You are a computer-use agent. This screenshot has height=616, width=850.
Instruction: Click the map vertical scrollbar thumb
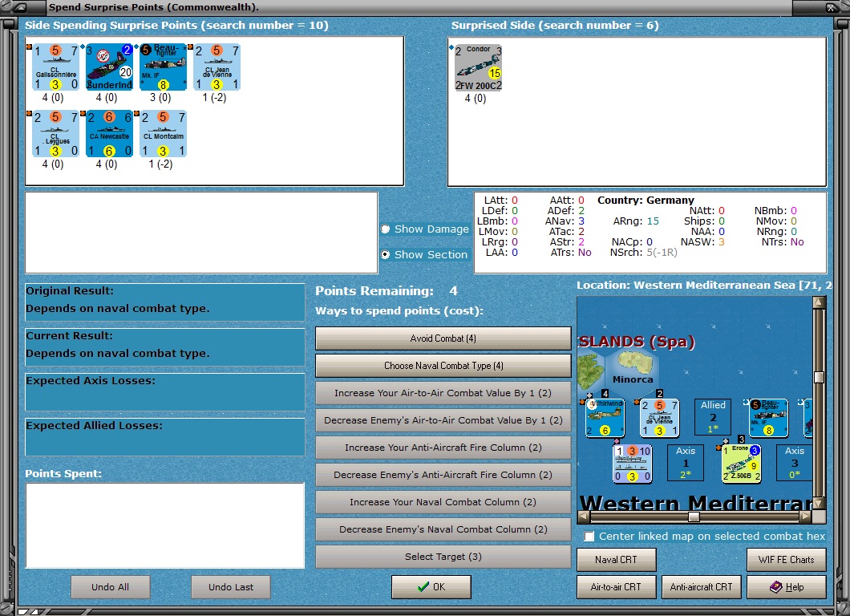[x=819, y=377]
